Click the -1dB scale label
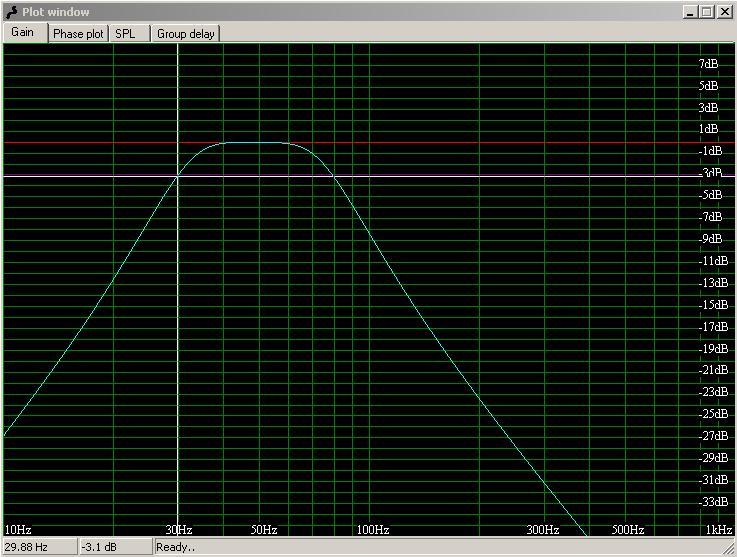Screen dimensions: 737x557 tap(710, 151)
